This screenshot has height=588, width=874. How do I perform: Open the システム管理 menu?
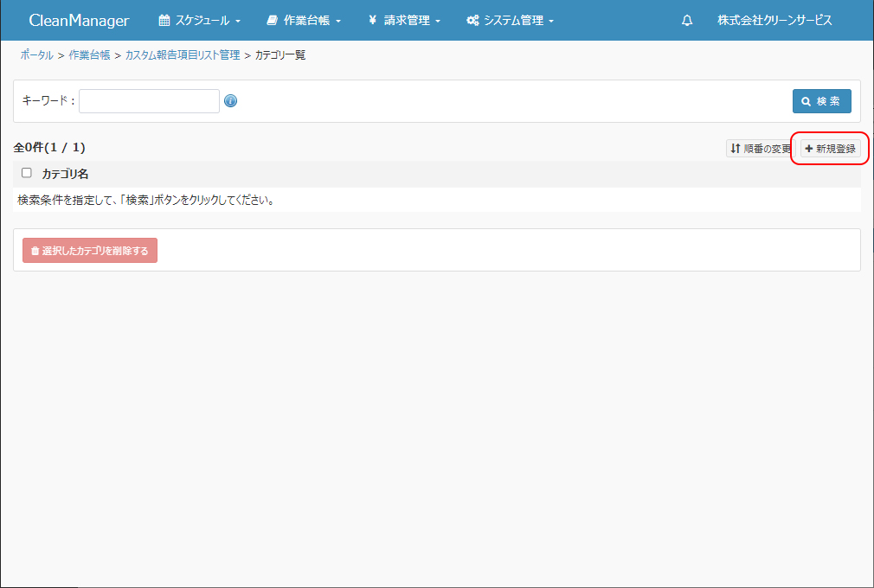click(510, 21)
